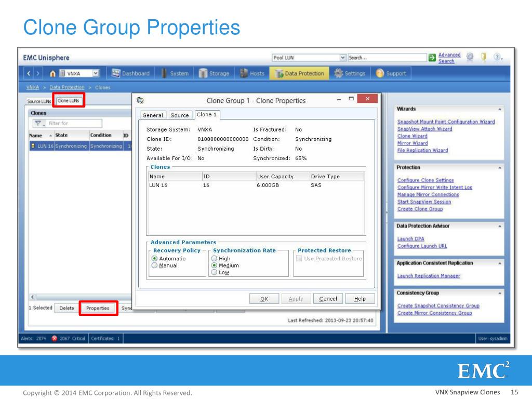This screenshot has height=399, width=532.
Task: Collapse the Consistency Group panel
Action: (x=500, y=293)
